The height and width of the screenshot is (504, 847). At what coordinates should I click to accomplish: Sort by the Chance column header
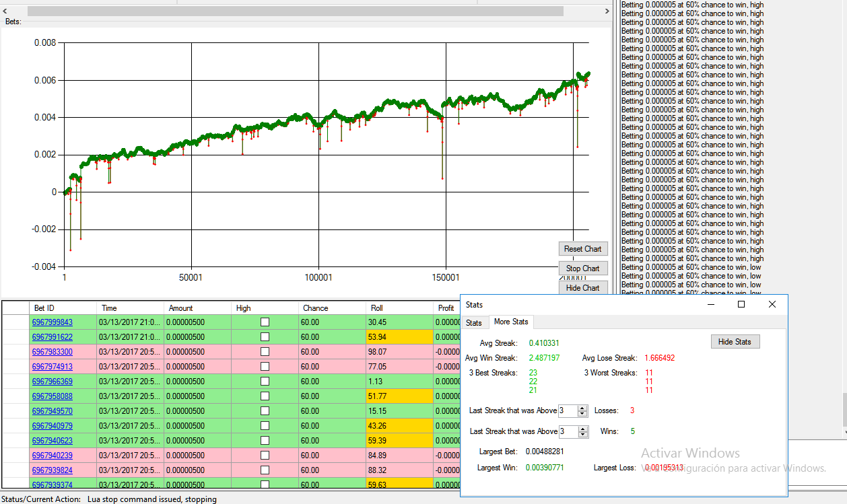tap(332, 308)
